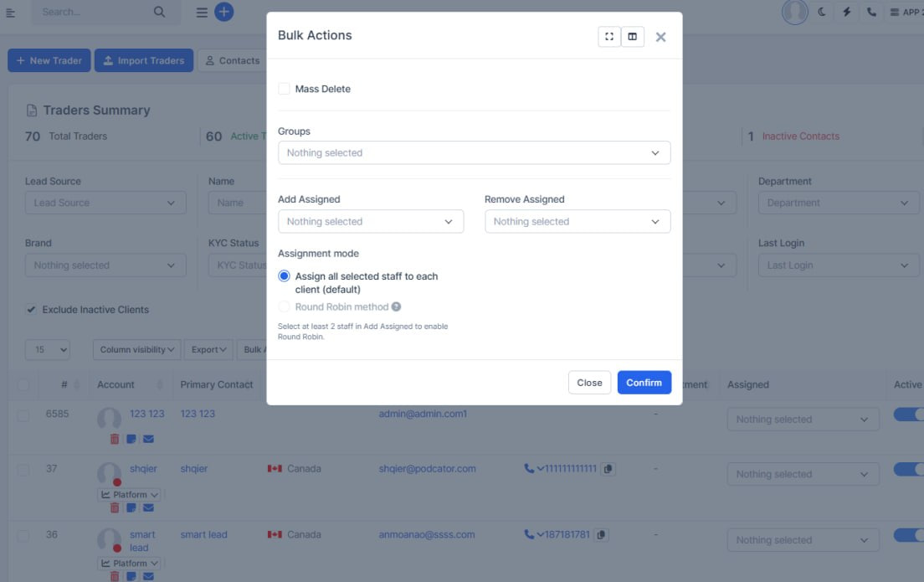Toggle the Active switch for row 6585
924x582 pixels.
click(909, 415)
